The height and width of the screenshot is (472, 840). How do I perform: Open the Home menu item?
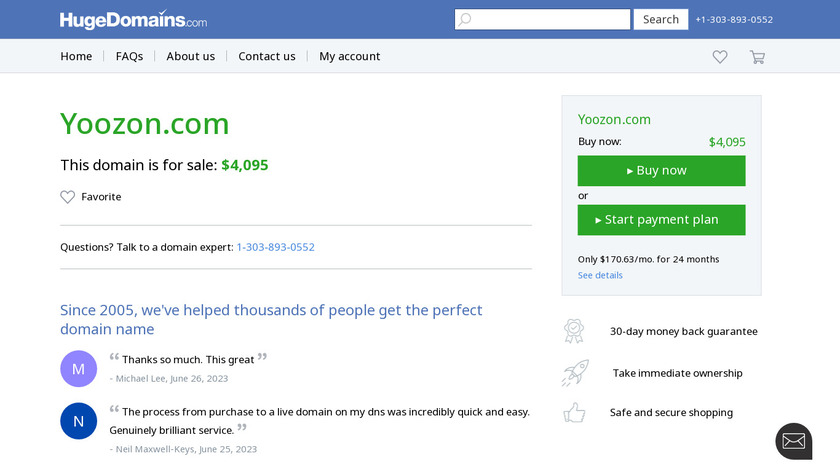[x=76, y=57]
